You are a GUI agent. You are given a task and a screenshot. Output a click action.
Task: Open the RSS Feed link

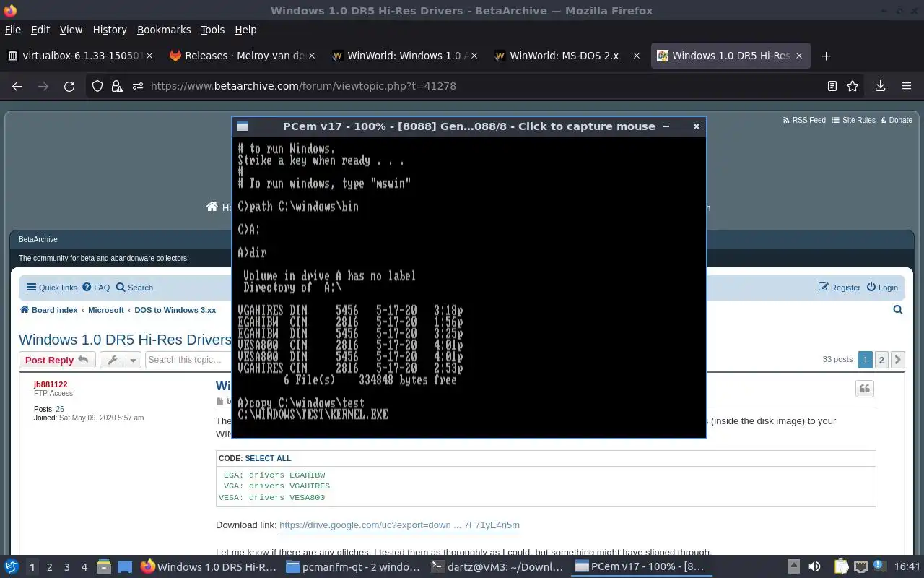point(804,120)
